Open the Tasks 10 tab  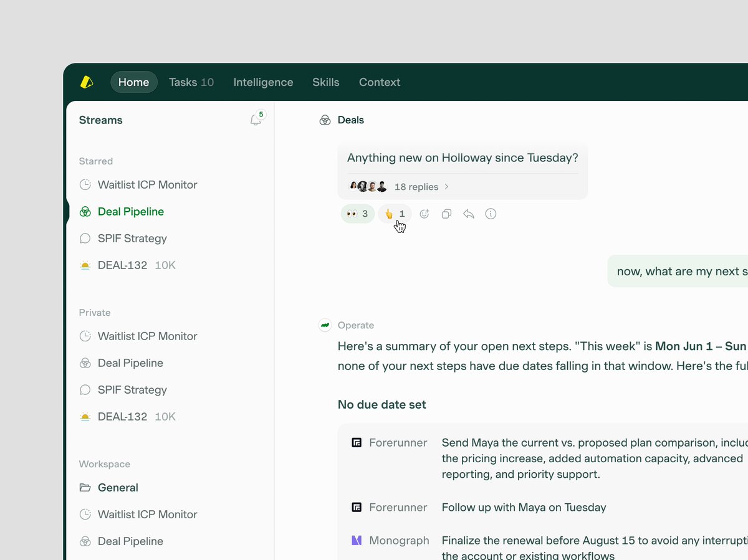[191, 82]
